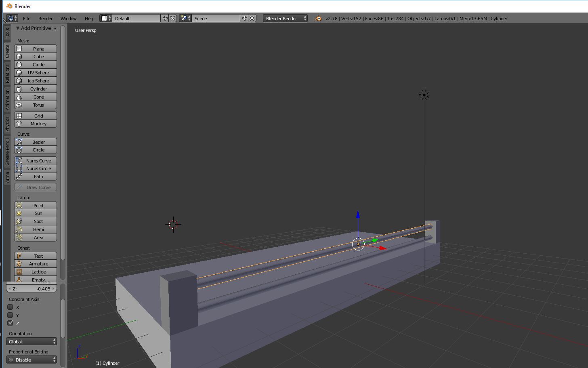The image size is (588, 368).
Task: Click the operator panel scrollbar
Action: click(x=63, y=318)
